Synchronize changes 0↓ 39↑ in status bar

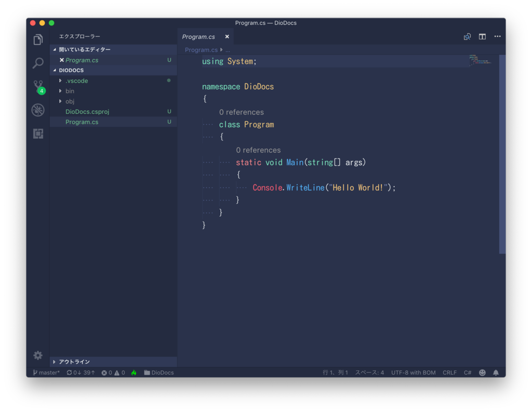click(81, 373)
